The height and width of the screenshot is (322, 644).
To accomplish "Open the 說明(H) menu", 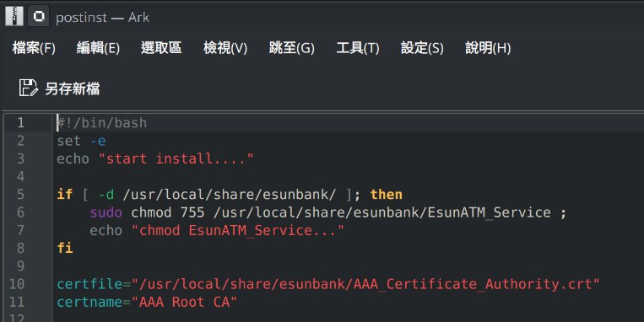I will click(x=488, y=48).
